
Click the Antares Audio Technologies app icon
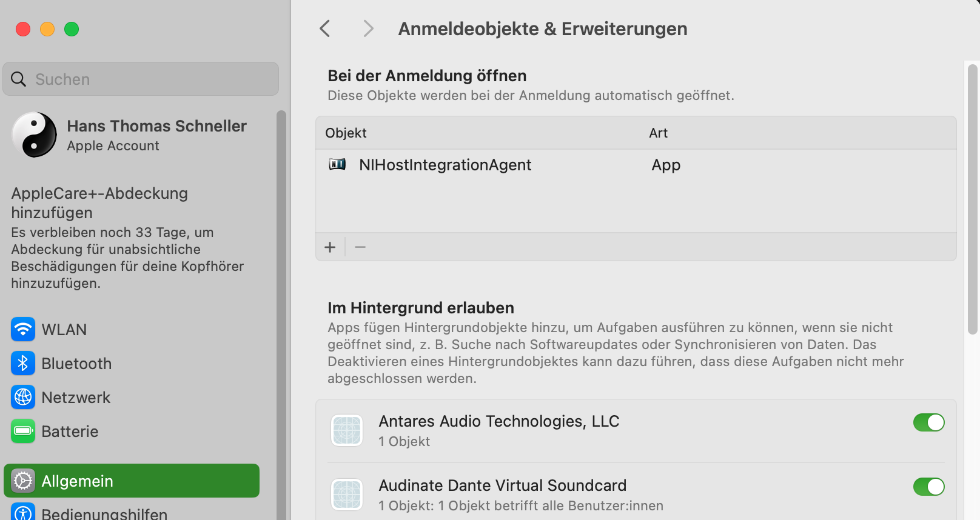tap(347, 430)
